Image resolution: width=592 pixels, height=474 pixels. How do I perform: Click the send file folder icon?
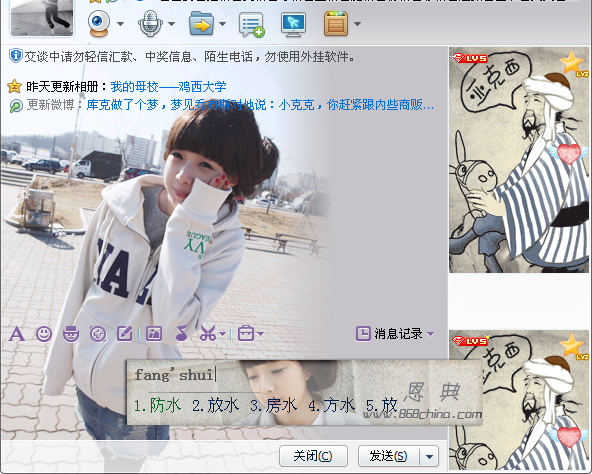tap(201, 23)
